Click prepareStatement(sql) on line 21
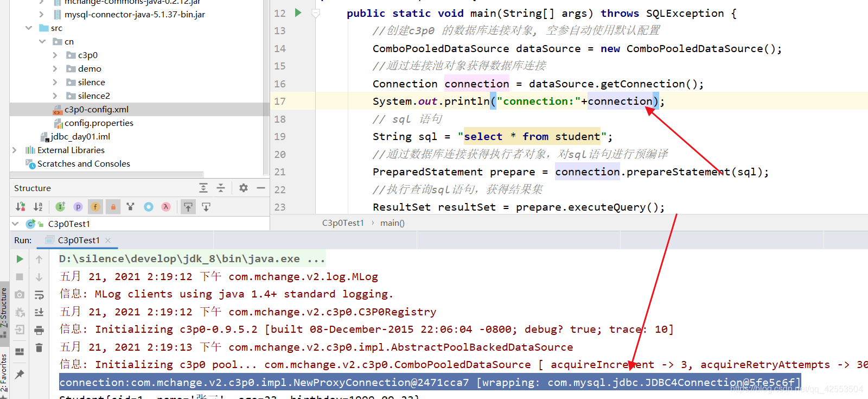This screenshot has height=399, width=868. click(694, 172)
